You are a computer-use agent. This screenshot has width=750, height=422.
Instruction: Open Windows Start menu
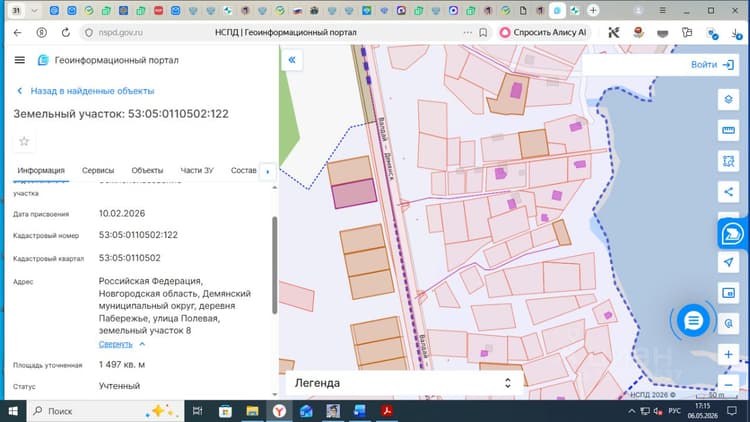coord(13,411)
